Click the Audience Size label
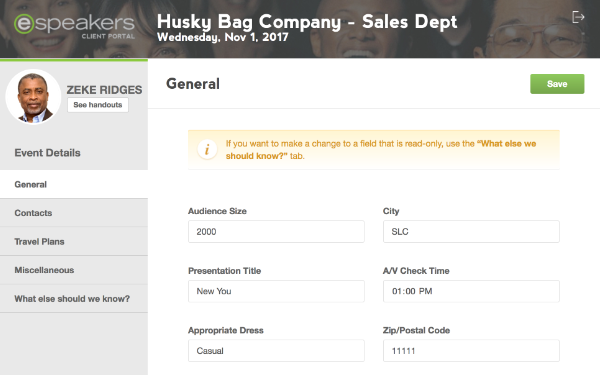This screenshot has width=600, height=375. pyautogui.click(x=217, y=211)
